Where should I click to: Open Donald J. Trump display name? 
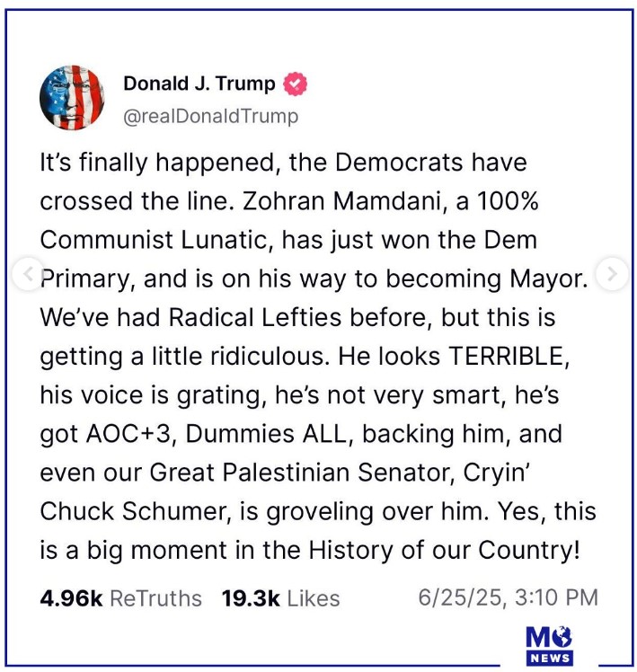[199, 84]
